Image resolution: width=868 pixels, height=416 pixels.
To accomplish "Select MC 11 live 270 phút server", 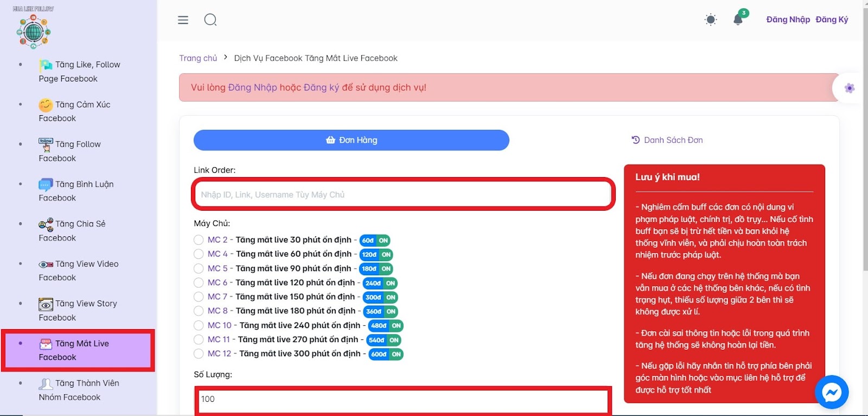I will click(x=199, y=339).
